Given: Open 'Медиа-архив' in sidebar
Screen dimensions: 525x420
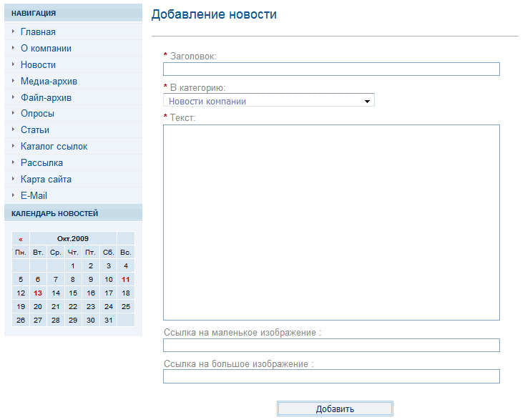Looking at the screenshot, I should click(49, 81).
